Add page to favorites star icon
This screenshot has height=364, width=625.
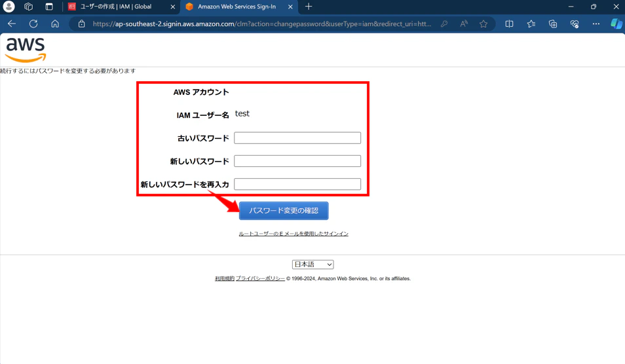(483, 24)
